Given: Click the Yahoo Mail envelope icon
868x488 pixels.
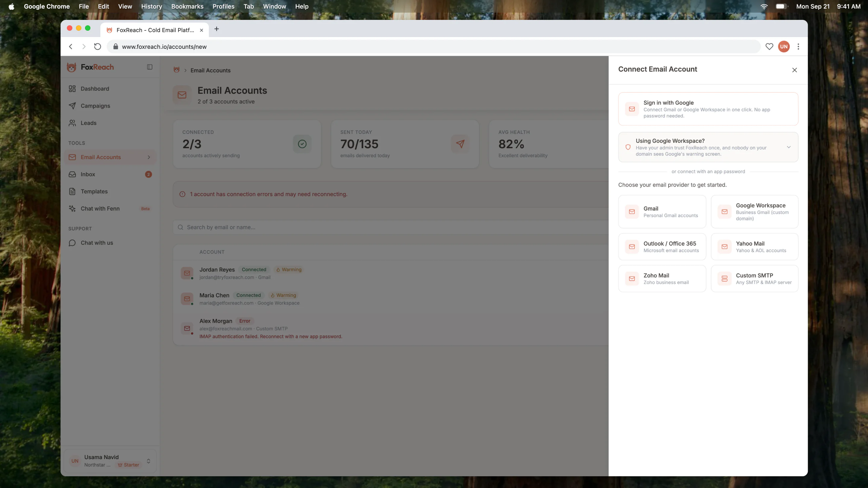Looking at the screenshot, I should (x=725, y=247).
